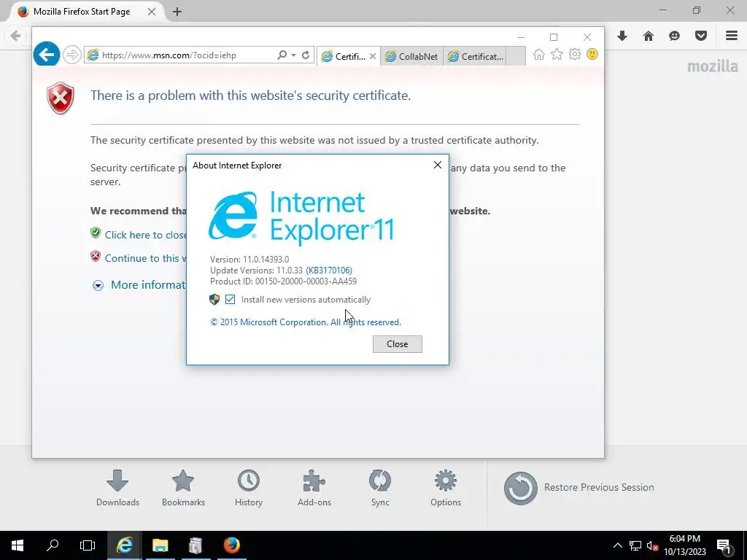The width and height of the screenshot is (747, 560).
Task: Close the first Certifi... tab
Action: coord(373,56)
